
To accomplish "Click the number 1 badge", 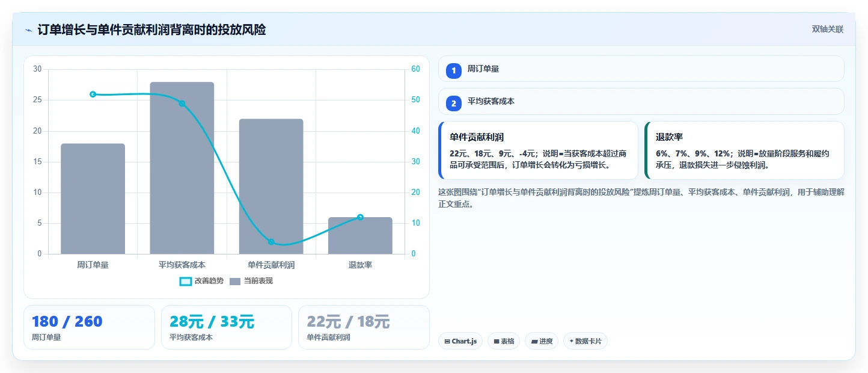I will click(x=453, y=70).
